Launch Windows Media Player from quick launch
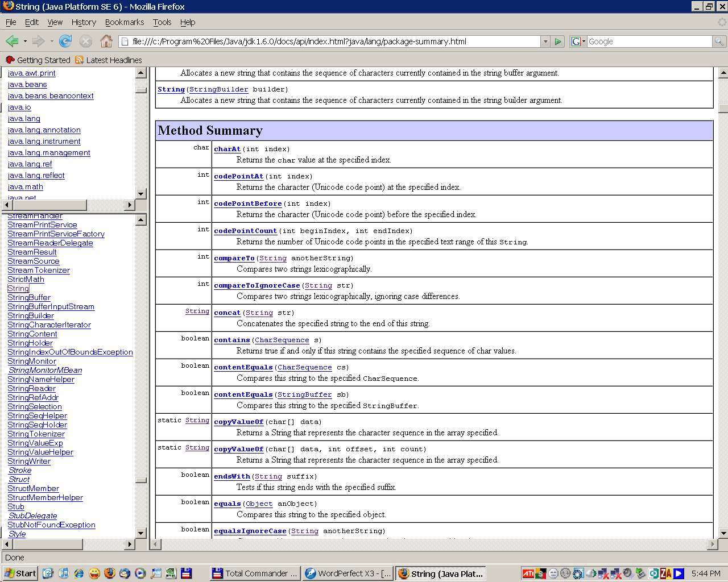The width and height of the screenshot is (728, 582). coord(140,573)
